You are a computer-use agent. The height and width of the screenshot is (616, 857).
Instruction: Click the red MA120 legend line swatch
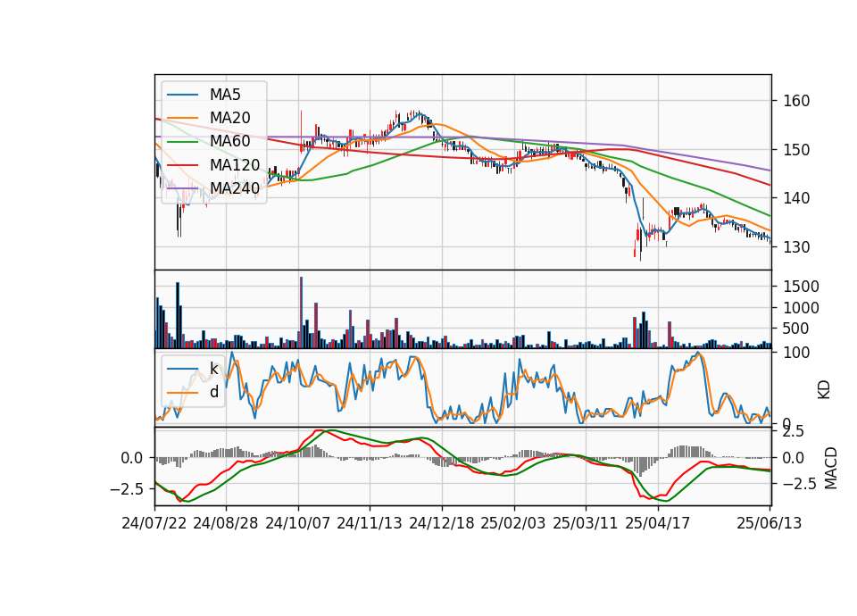tap(182, 165)
